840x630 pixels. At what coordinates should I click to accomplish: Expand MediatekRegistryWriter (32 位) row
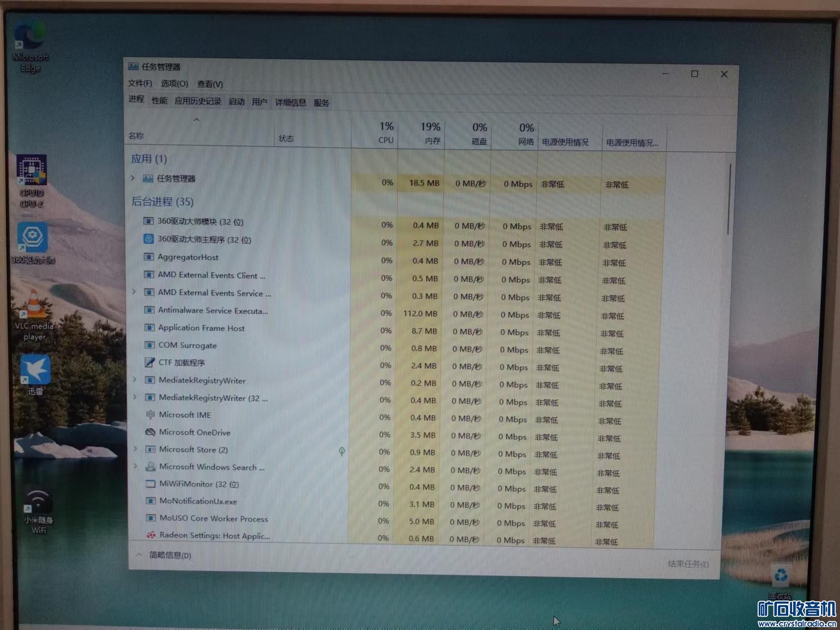coord(135,397)
